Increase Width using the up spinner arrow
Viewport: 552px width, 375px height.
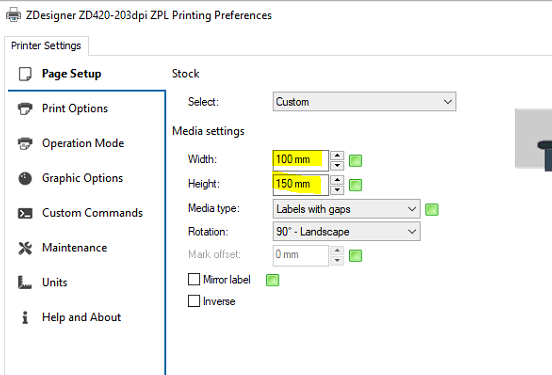pos(337,155)
